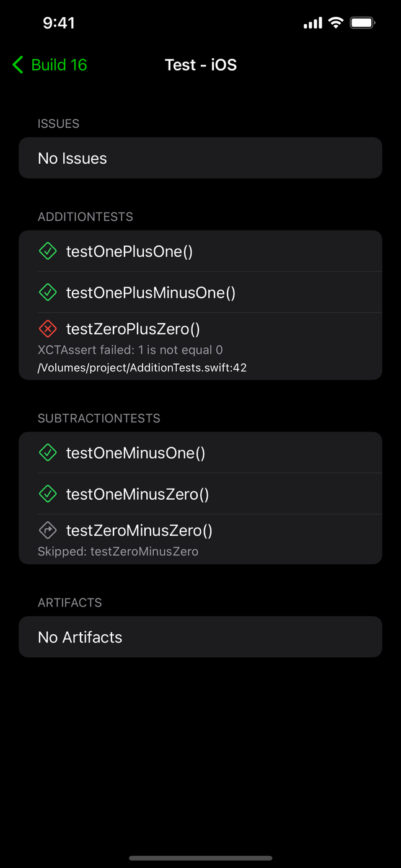Open AdditionTests.swift:42 file path
The height and width of the screenshot is (868, 401).
(143, 368)
